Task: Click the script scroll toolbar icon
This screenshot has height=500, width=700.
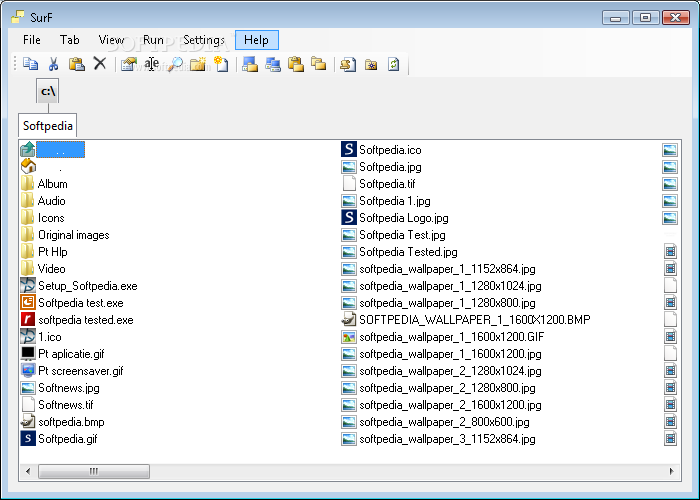Action: [x=348, y=64]
